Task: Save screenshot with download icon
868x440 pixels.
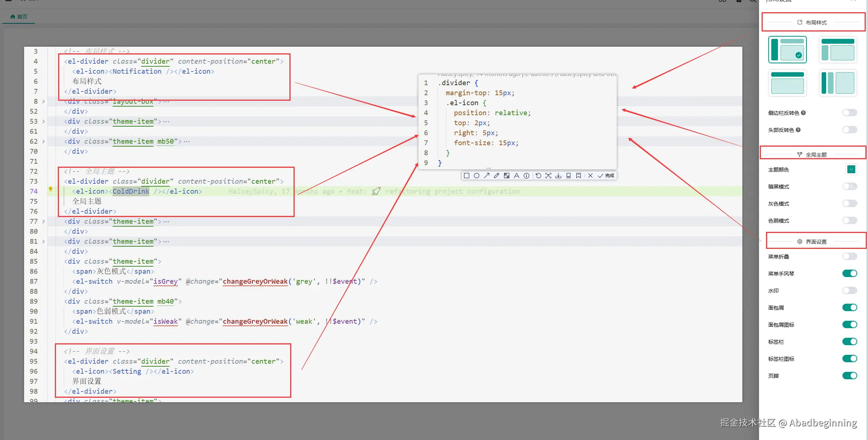Action: [559, 176]
